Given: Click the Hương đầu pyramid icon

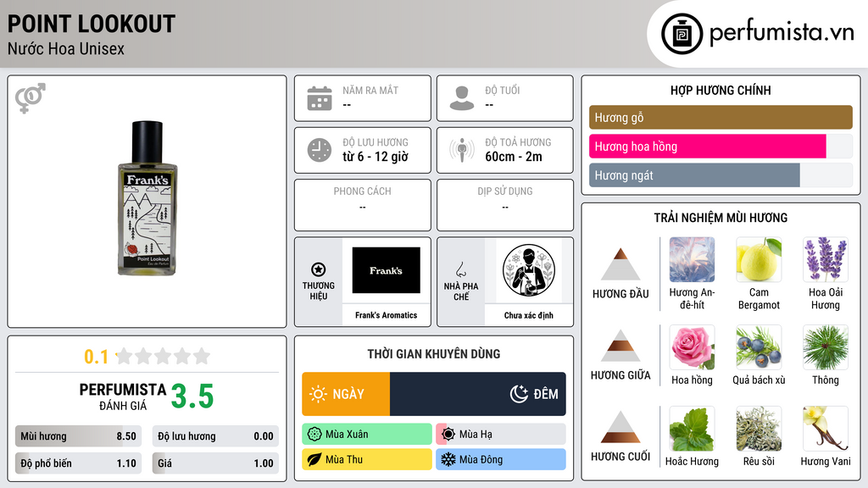Looking at the screenshot, I should (620, 264).
